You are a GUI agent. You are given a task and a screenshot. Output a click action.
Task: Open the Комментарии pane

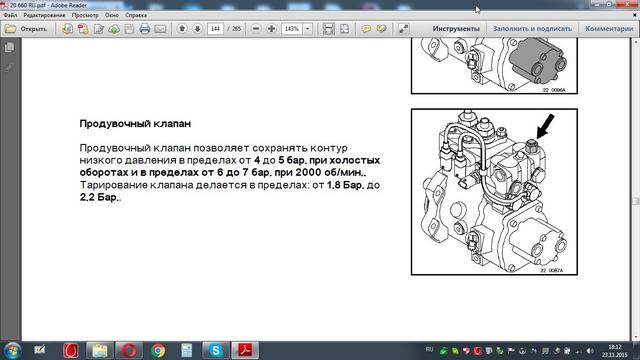point(609,29)
